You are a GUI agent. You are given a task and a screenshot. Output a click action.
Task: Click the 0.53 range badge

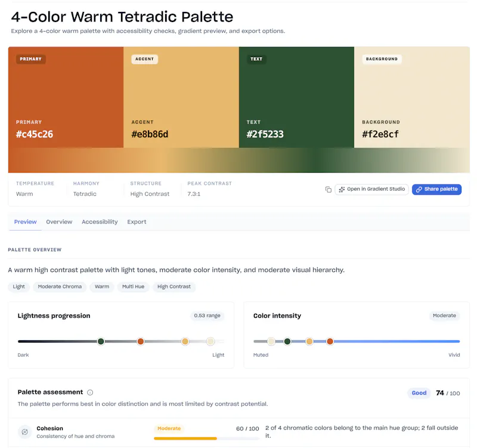[207, 316]
